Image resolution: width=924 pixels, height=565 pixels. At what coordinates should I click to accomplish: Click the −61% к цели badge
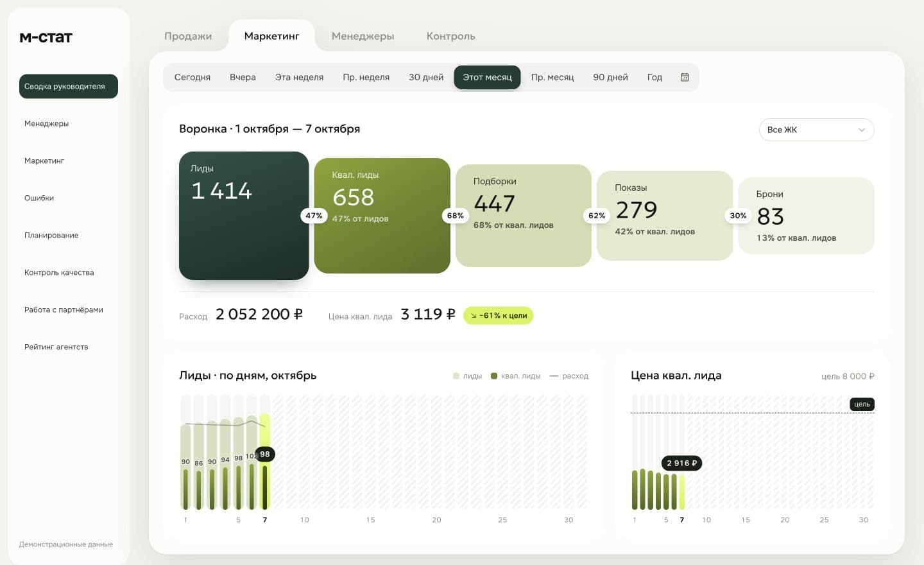point(499,315)
